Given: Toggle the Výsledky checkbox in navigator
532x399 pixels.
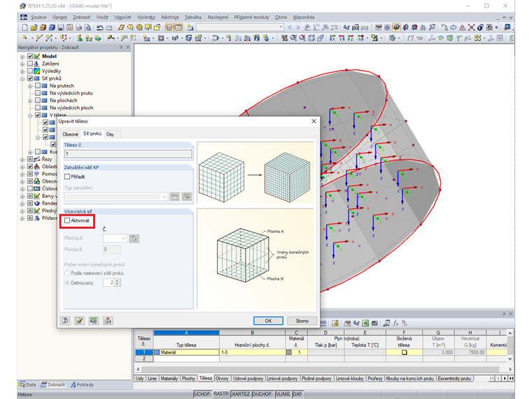Looking at the screenshot, I should point(30,71).
